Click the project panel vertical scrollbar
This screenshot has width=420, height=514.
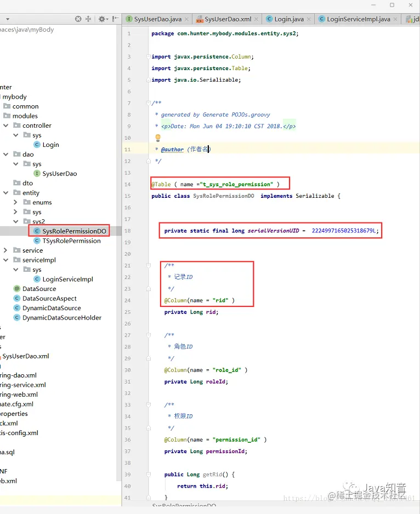pos(119,253)
